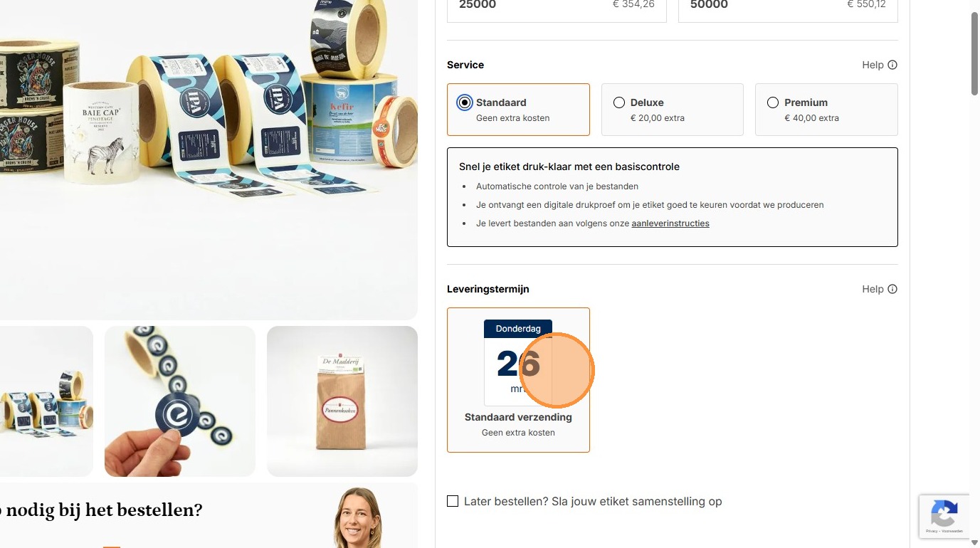Click the page vertical scrollbar thumb
Screen dimensions: 980x548
(975, 53)
